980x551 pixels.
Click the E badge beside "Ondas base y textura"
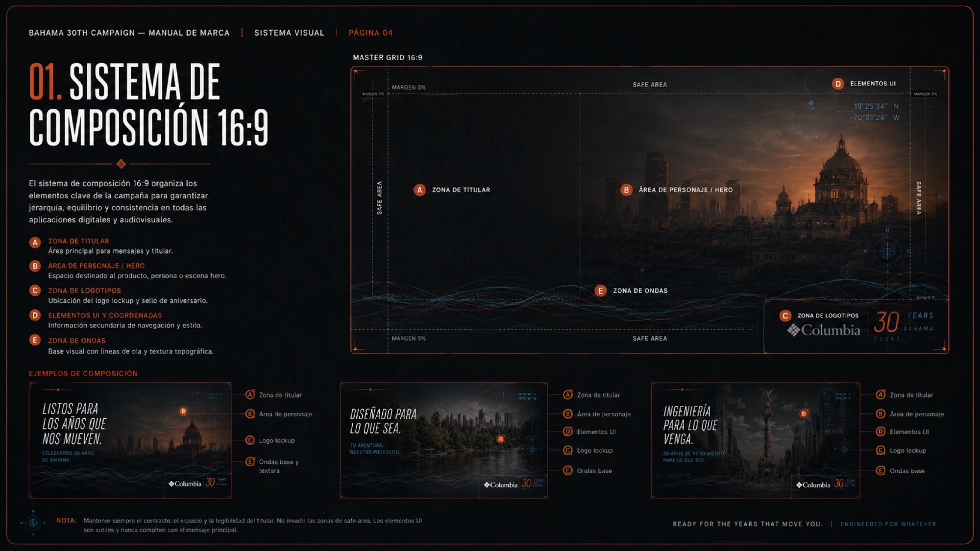click(x=250, y=462)
